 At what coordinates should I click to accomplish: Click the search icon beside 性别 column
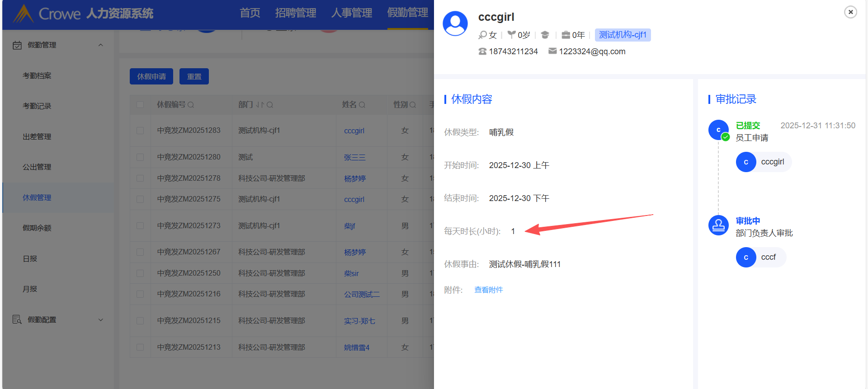point(413,105)
